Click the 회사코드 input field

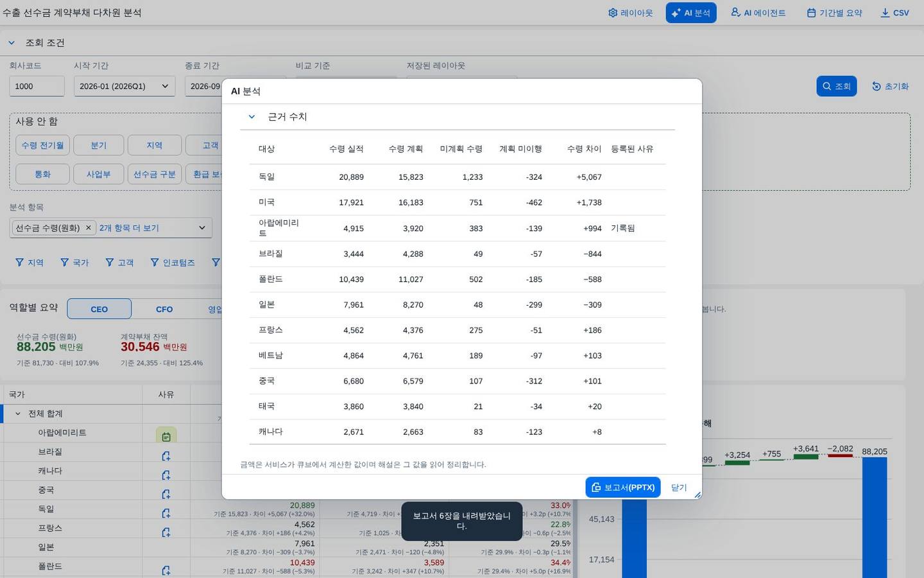[x=37, y=86]
